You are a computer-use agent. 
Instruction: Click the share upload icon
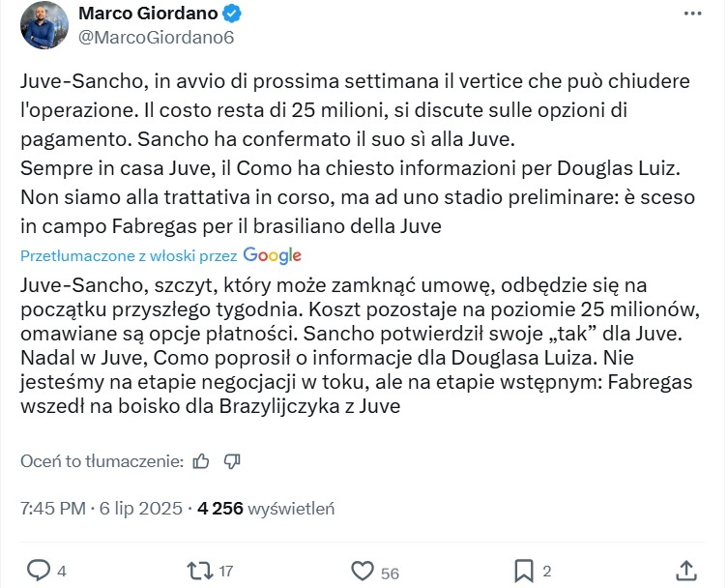[x=685, y=570]
